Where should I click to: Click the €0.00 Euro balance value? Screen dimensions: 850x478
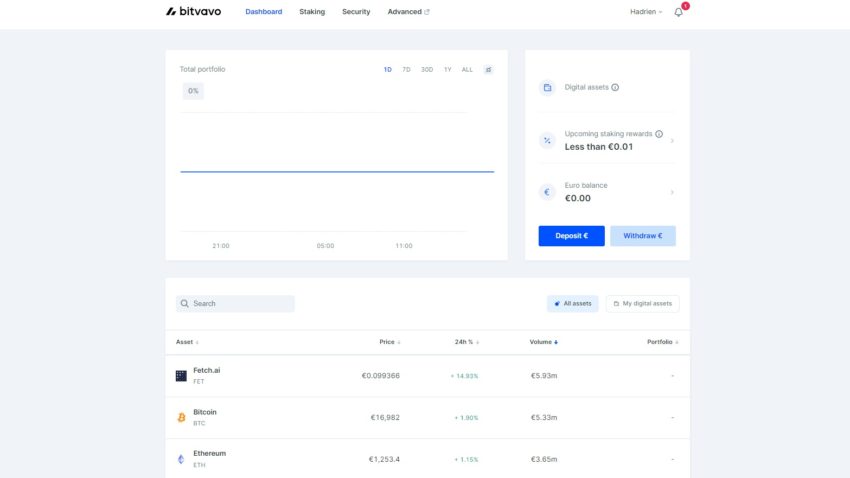[x=578, y=198]
